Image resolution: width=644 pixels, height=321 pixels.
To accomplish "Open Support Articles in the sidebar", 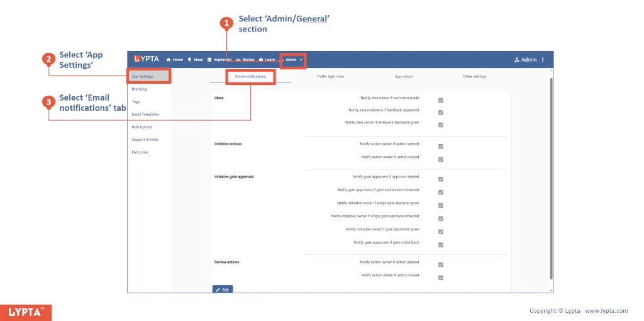I will (145, 140).
